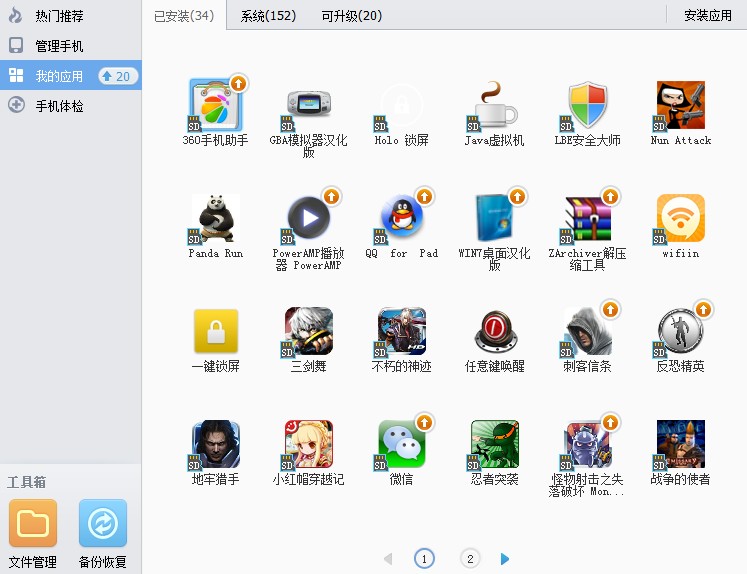This screenshot has width=747, height=574.
Task: Switch to the 已安装(34) tab
Action: (184, 16)
